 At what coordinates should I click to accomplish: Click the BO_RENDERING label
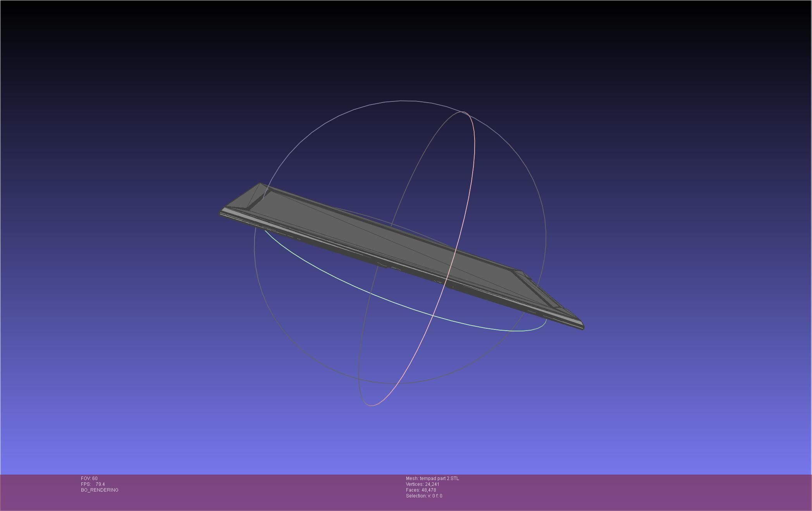[x=100, y=490]
